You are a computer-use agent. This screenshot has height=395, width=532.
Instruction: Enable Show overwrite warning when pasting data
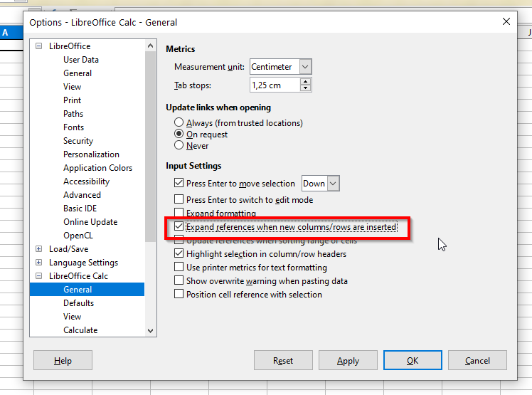click(179, 280)
